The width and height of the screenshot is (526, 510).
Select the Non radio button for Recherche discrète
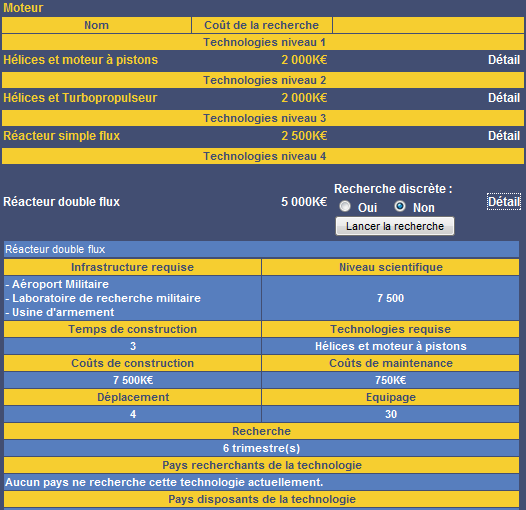tap(400, 206)
